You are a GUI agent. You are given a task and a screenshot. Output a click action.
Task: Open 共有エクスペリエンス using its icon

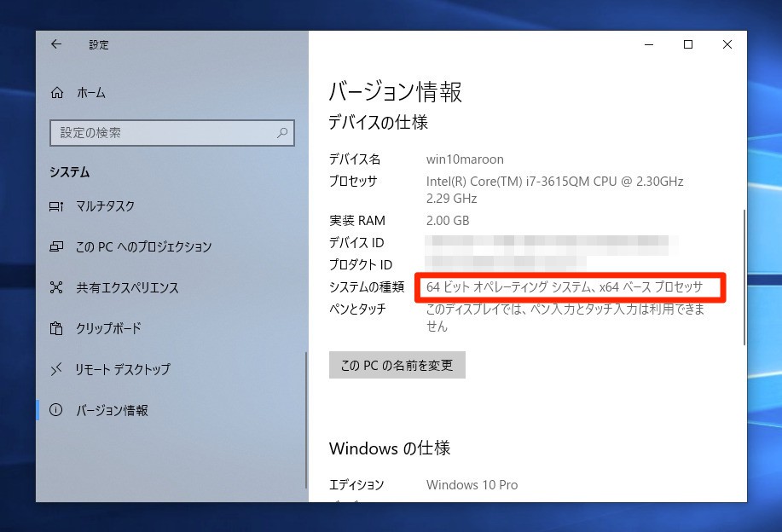(57, 288)
